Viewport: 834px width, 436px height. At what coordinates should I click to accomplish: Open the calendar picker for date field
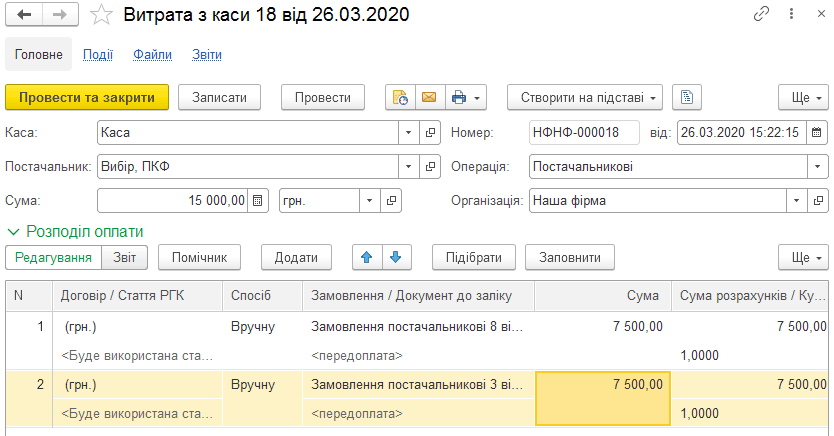click(x=817, y=132)
